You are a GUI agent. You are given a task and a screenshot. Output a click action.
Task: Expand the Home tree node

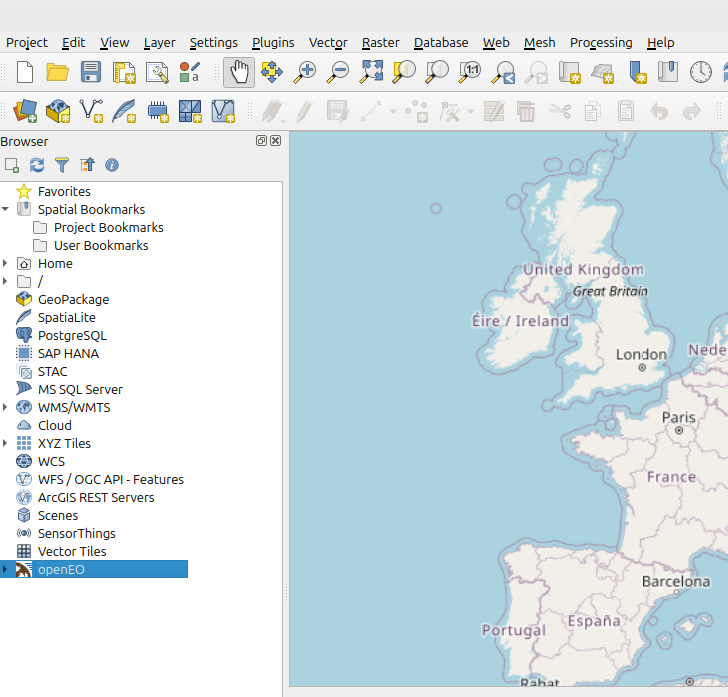click(5, 263)
